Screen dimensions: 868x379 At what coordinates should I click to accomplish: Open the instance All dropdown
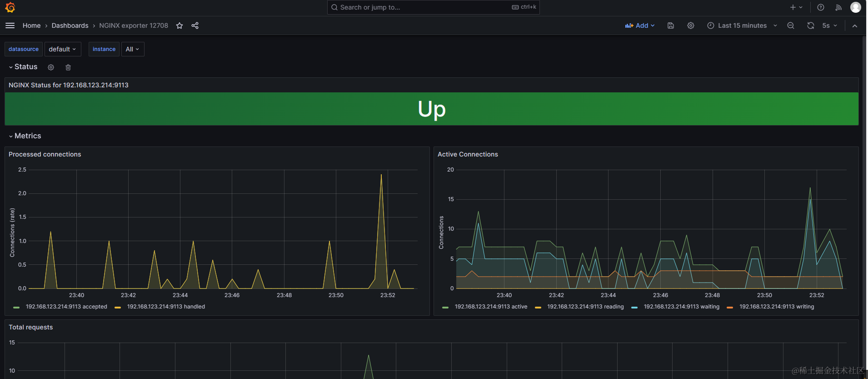coord(133,49)
